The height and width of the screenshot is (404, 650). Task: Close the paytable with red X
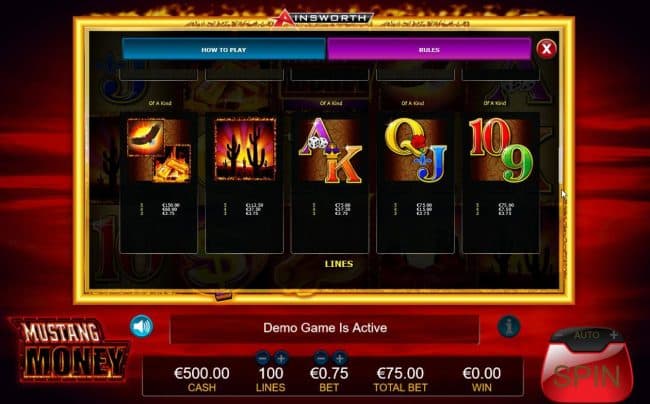[546, 49]
